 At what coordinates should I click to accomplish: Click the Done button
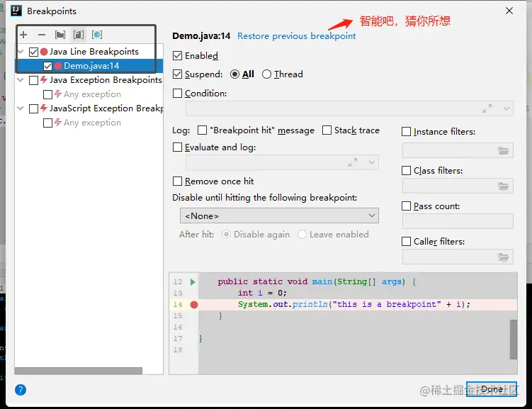coord(492,389)
